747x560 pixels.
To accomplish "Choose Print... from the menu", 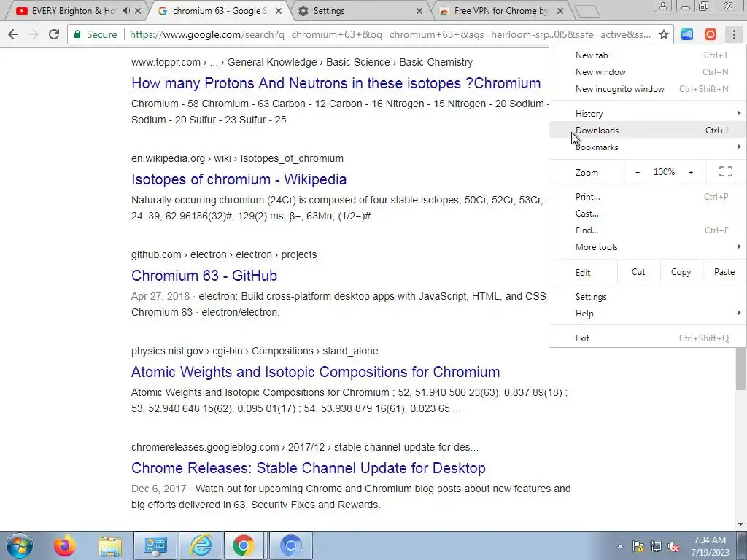I will click(648, 197).
